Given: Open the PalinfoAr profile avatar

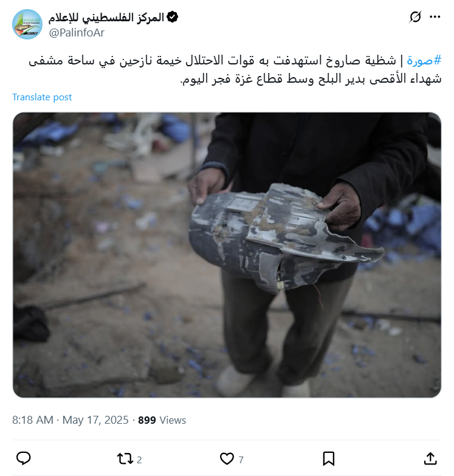Looking at the screenshot, I should (27, 24).
